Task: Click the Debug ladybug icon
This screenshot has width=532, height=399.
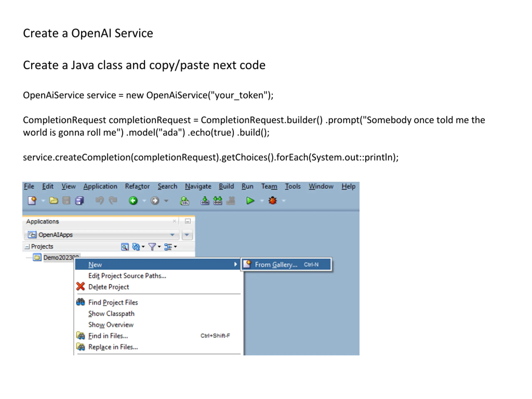Action: [272, 201]
